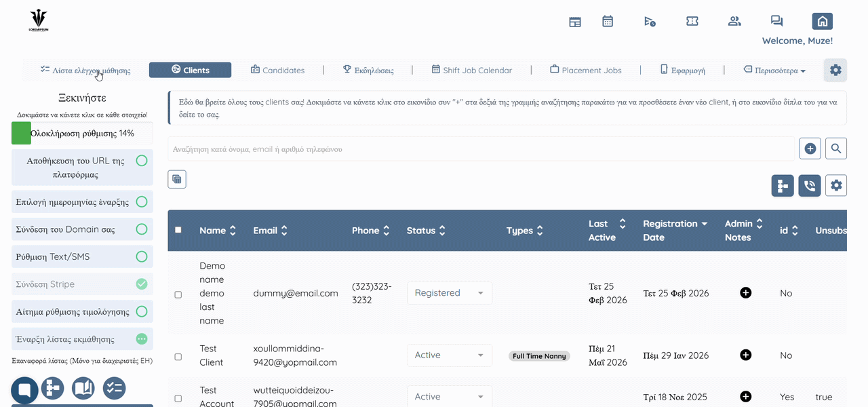Screen dimensions: 868x407
Task: Sort table by Registration Date column
Action: click(x=675, y=231)
